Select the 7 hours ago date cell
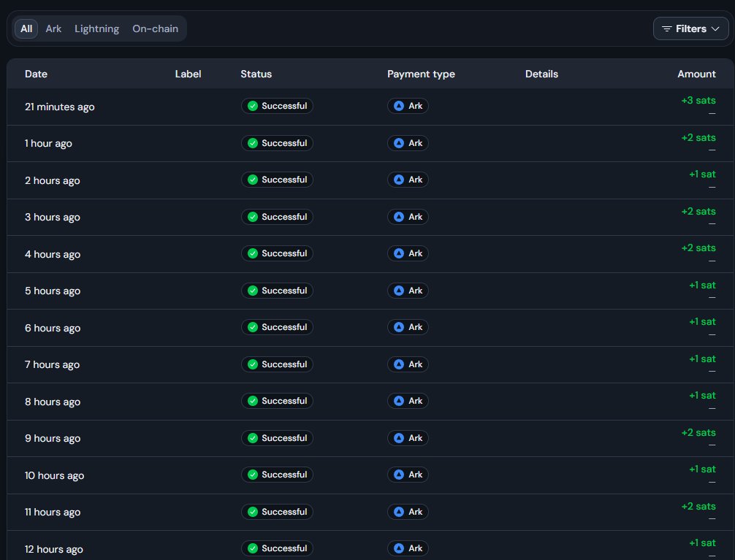This screenshot has width=735, height=560. pyautogui.click(x=52, y=364)
